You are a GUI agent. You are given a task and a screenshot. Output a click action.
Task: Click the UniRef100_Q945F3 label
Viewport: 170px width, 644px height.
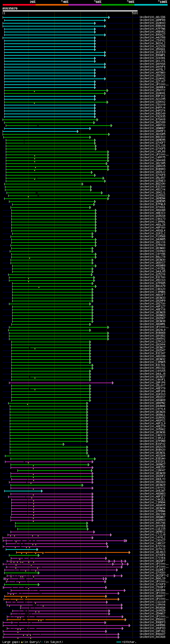[152, 131]
